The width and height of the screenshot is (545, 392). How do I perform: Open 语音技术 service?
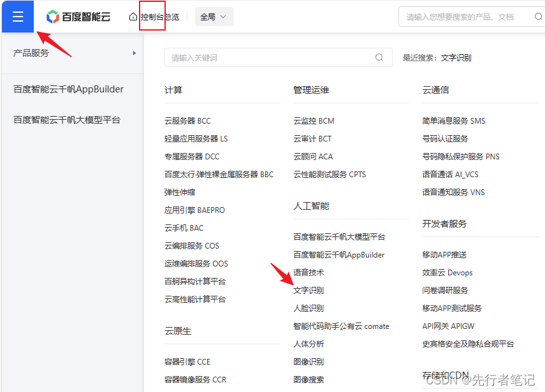(x=309, y=272)
